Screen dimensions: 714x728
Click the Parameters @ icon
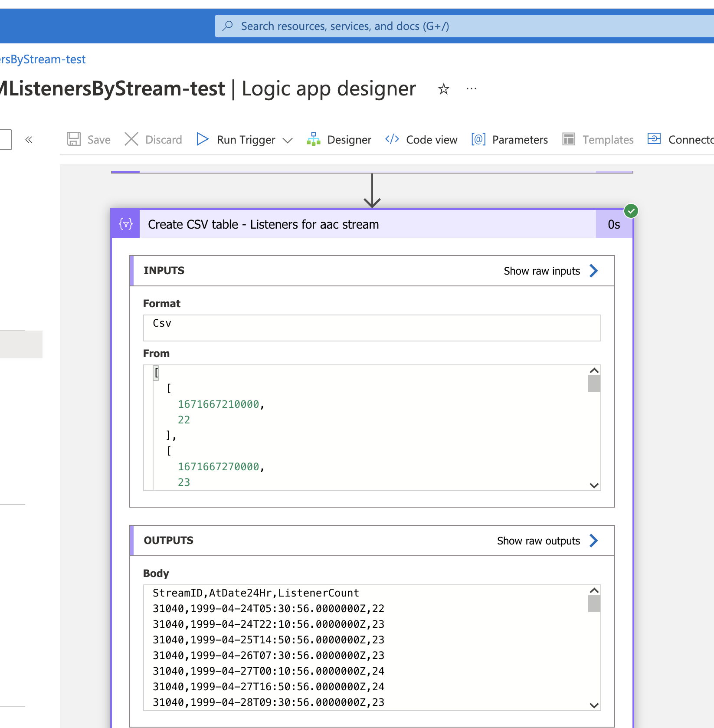click(478, 139)
